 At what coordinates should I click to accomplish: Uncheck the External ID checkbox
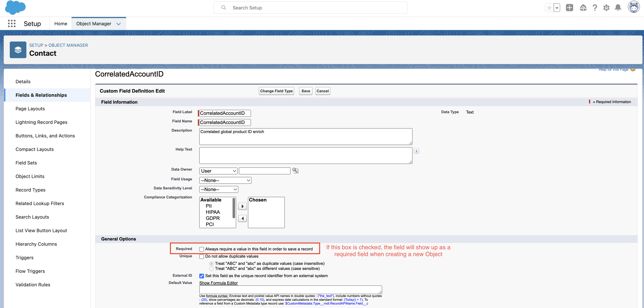(201, 276)
